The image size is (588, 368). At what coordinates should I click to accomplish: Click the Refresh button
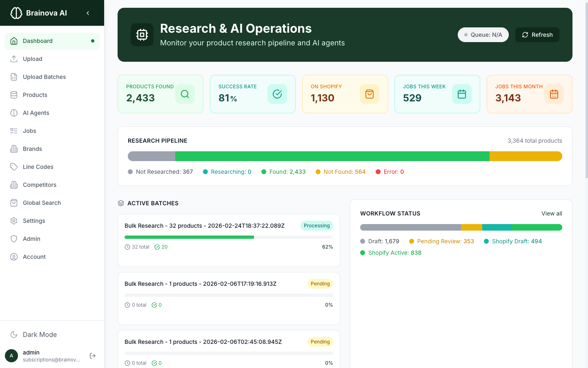(x=537, y=35)
